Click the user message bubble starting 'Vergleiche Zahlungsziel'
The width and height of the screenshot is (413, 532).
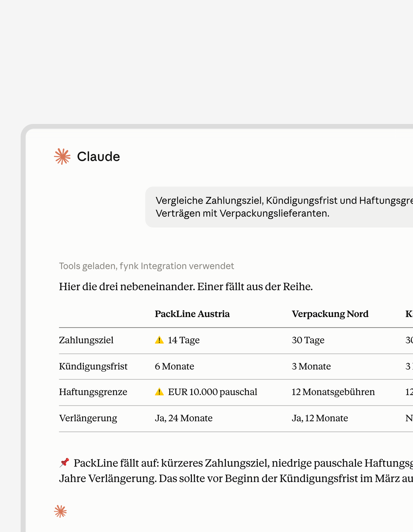[x=279, y=207]
